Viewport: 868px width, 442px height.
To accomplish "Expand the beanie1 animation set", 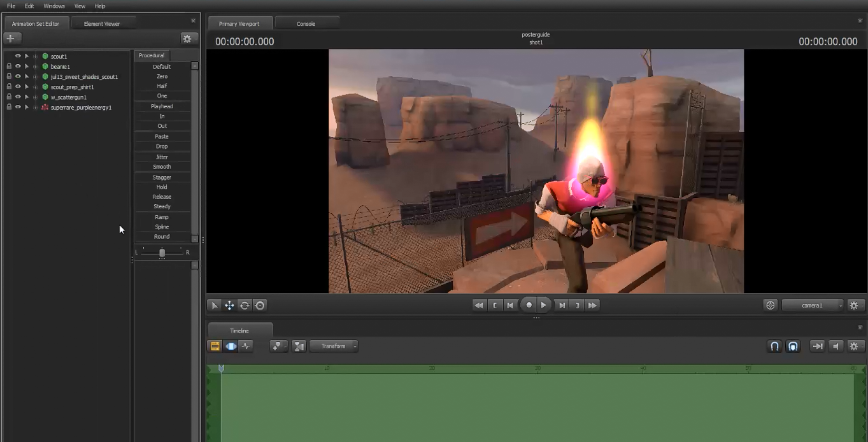I will click(x=35, y=67).
